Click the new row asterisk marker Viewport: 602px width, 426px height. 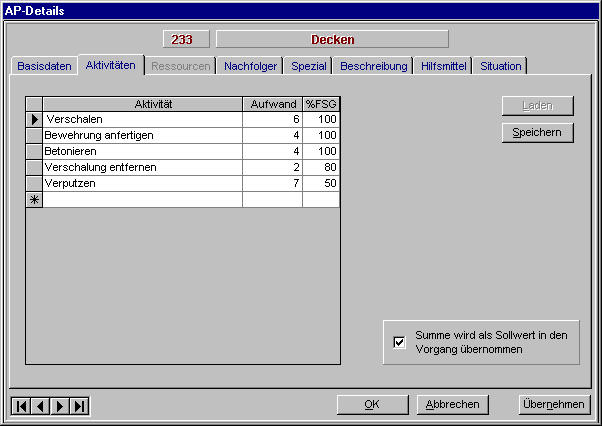(x=34, y=200)
